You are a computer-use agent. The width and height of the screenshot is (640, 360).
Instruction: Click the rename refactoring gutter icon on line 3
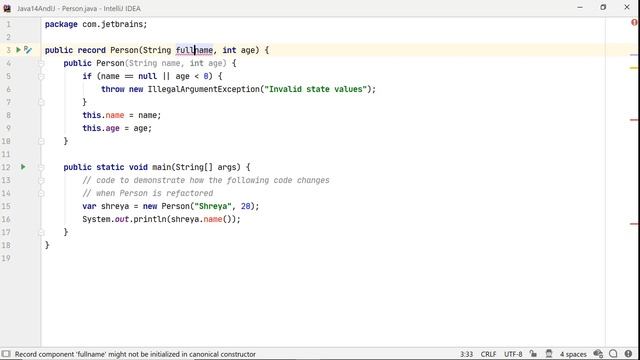click(x=27, y=50)
